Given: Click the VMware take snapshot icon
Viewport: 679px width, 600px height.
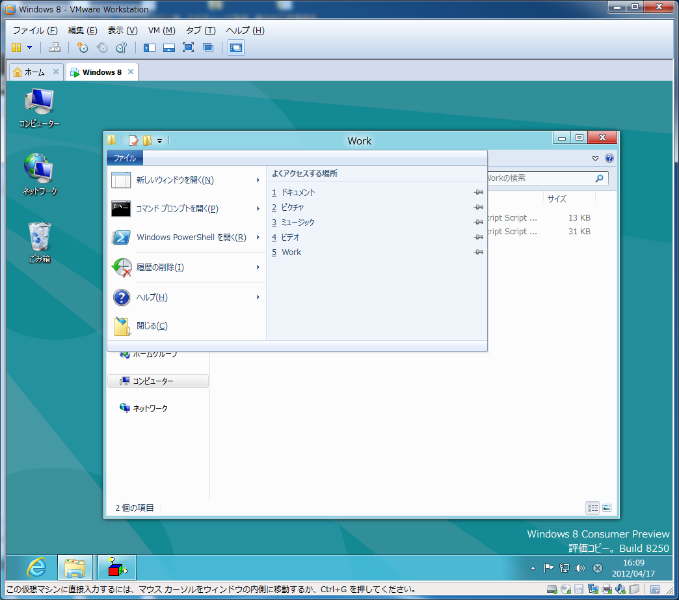Looking at the screenshot, I should coord(82,48).
